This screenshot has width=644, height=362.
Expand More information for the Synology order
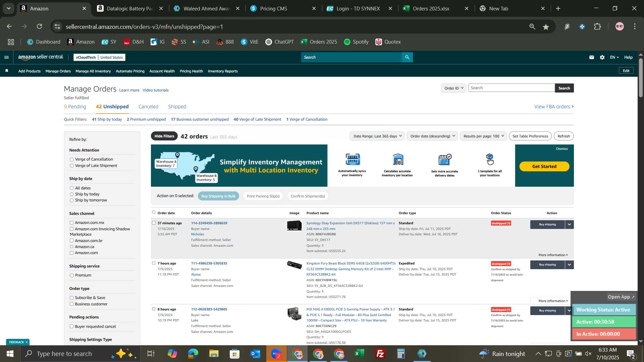553,255
